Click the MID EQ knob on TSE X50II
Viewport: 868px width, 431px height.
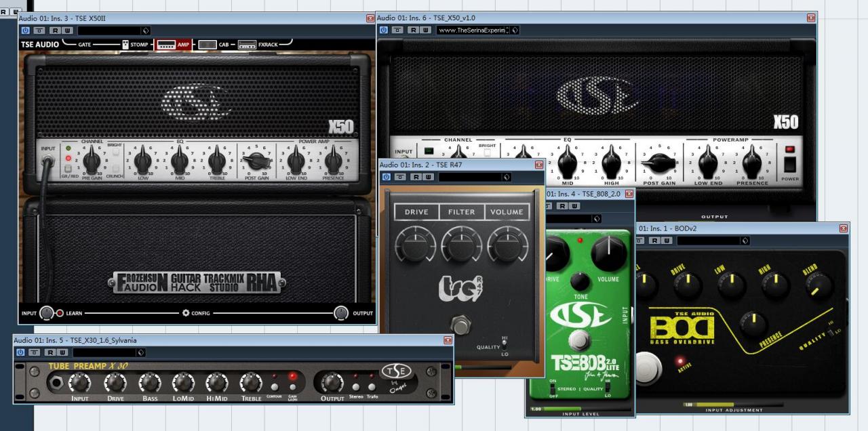pos(180,161)
